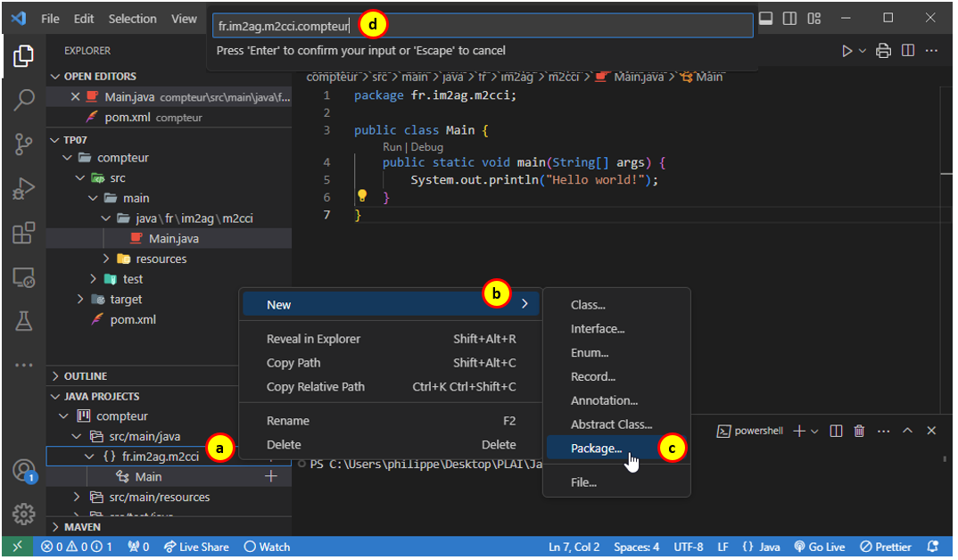The height and width of the screenshot is (560, 958).
Task: Click Run CodeLens above main method
Action: point(392,147)
